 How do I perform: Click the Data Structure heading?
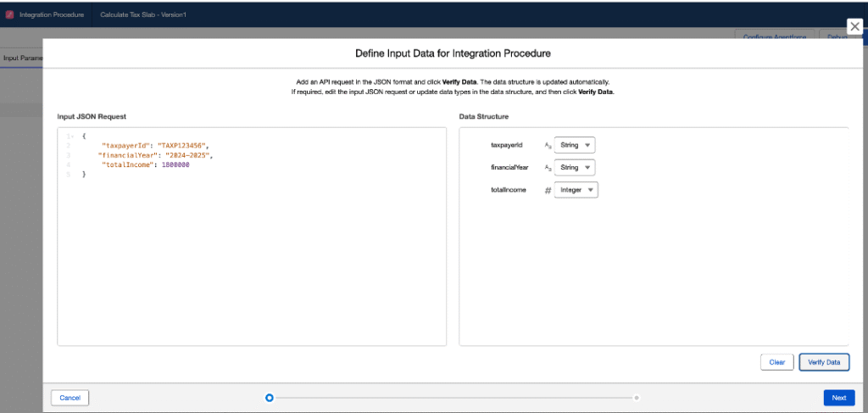coord(484,117)
